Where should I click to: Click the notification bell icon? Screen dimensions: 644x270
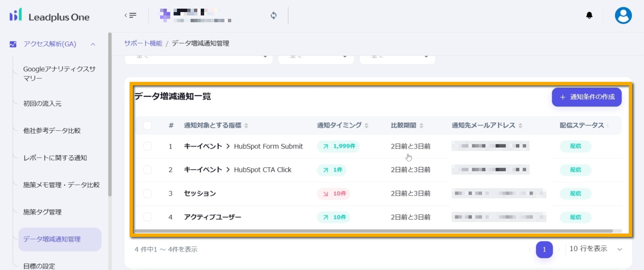(589, 15)
